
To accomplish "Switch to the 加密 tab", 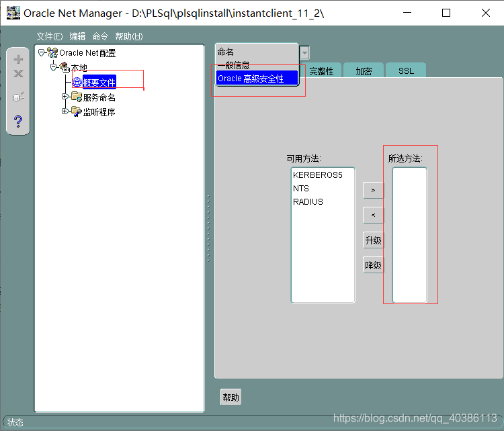I will pos(364,70).
